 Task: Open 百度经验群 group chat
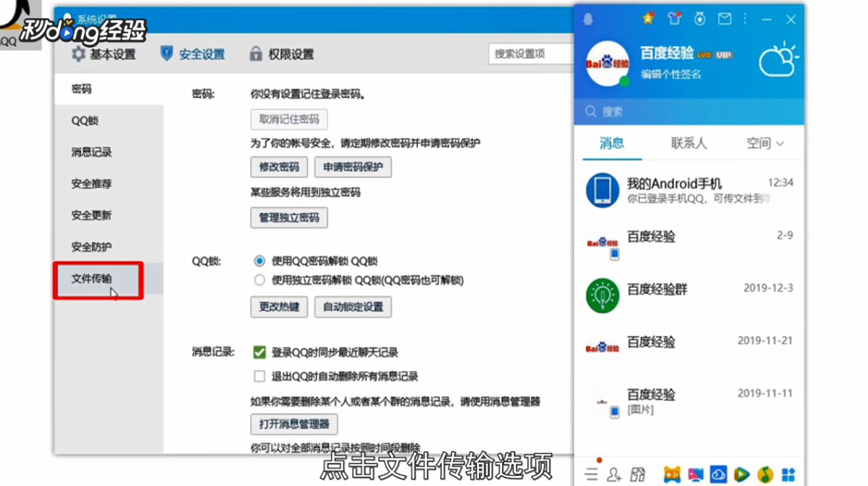689,295
